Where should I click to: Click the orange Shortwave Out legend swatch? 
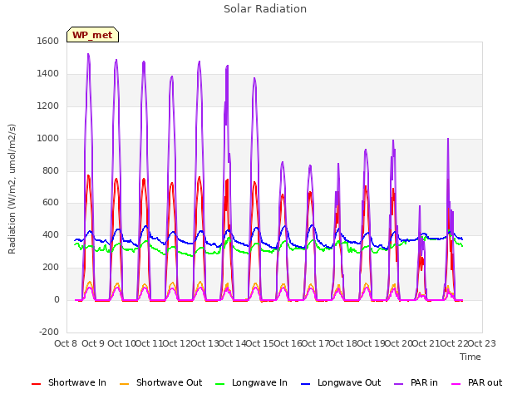[x=124, y=384]
